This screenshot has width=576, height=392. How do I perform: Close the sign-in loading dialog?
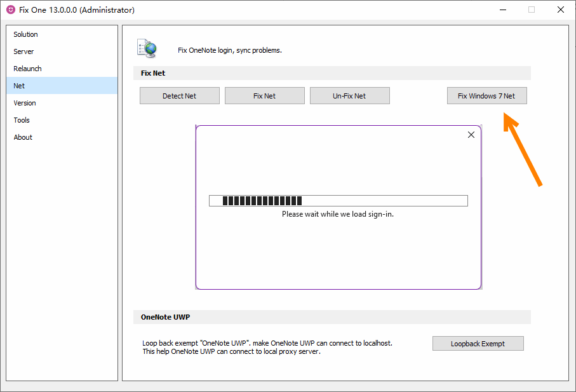[471, 135]
